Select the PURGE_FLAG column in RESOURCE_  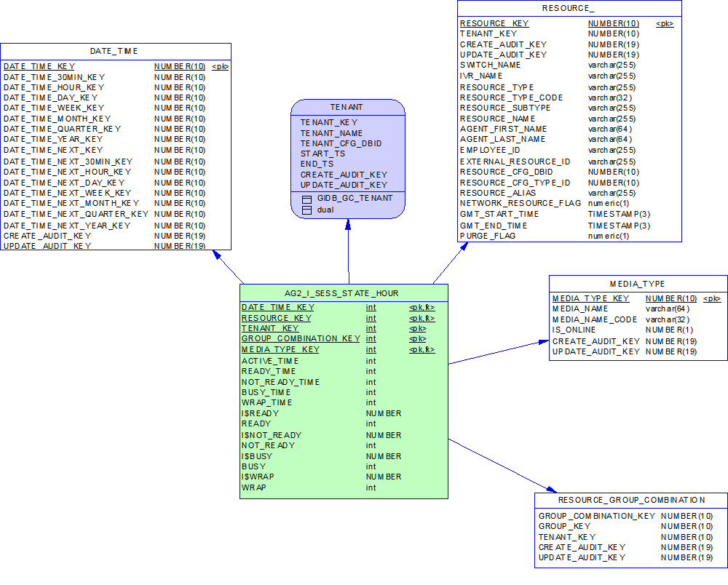pyautogui.click(x=487, y=236)
